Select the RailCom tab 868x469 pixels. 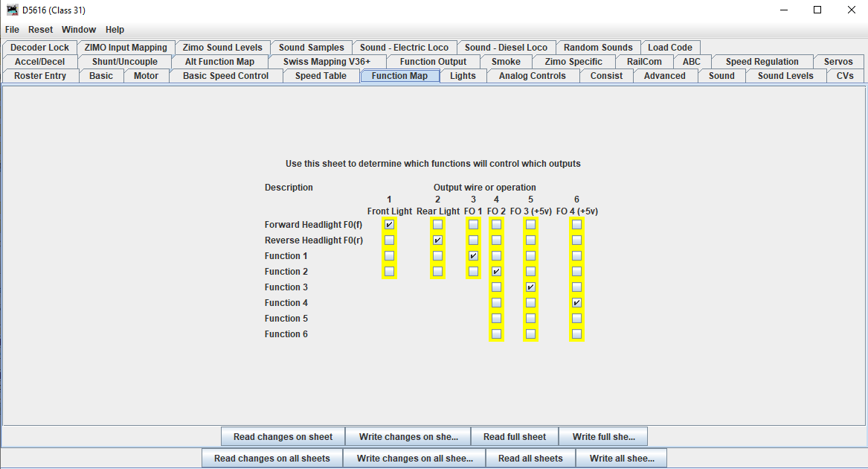[644, 61]
